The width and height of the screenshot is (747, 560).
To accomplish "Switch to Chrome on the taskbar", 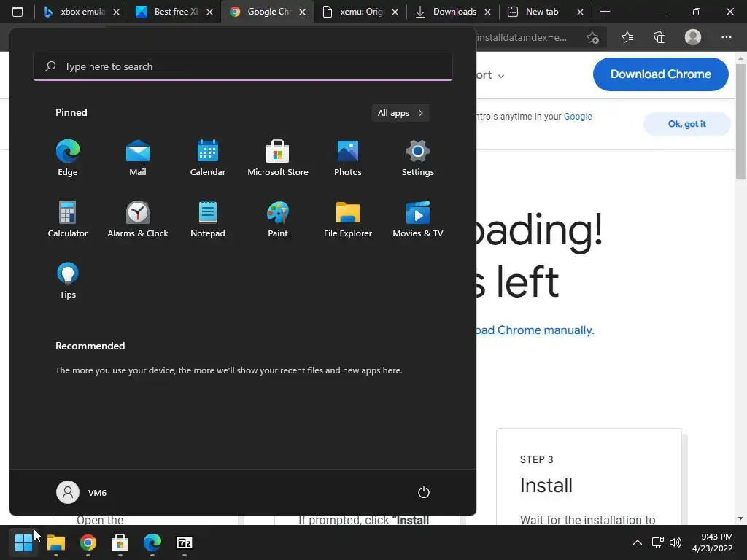I will click(x=88, y=542).
